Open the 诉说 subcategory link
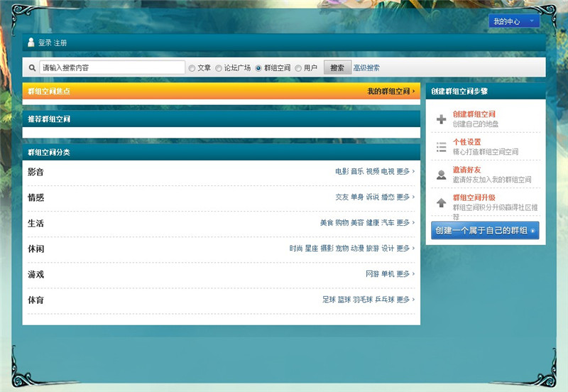The image size is (568, 392). coord(373,197)
